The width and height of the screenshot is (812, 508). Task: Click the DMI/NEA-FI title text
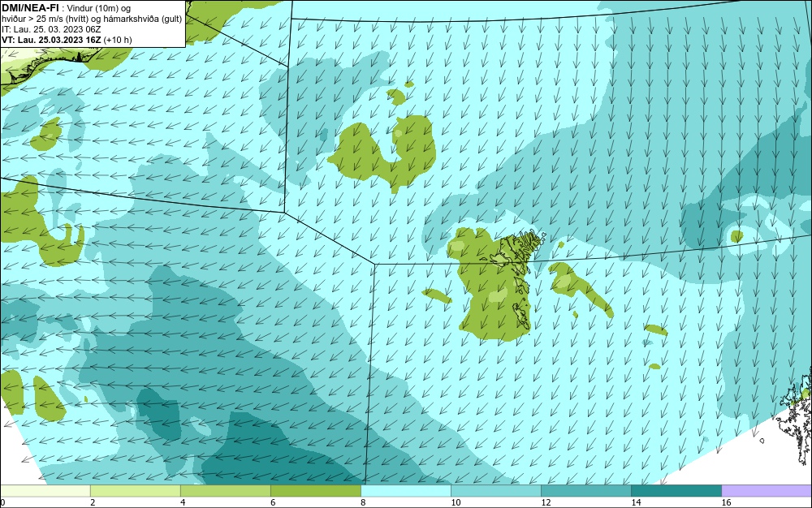pos(31,8)
